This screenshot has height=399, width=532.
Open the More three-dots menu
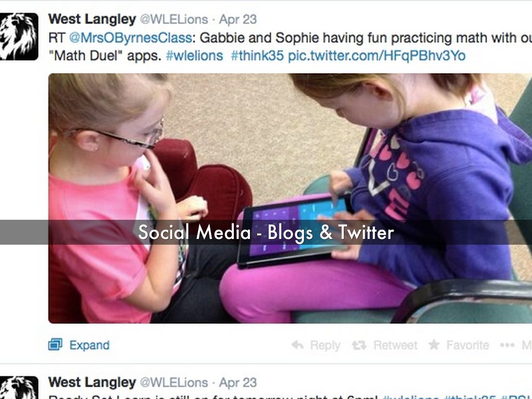coord(507,345)
